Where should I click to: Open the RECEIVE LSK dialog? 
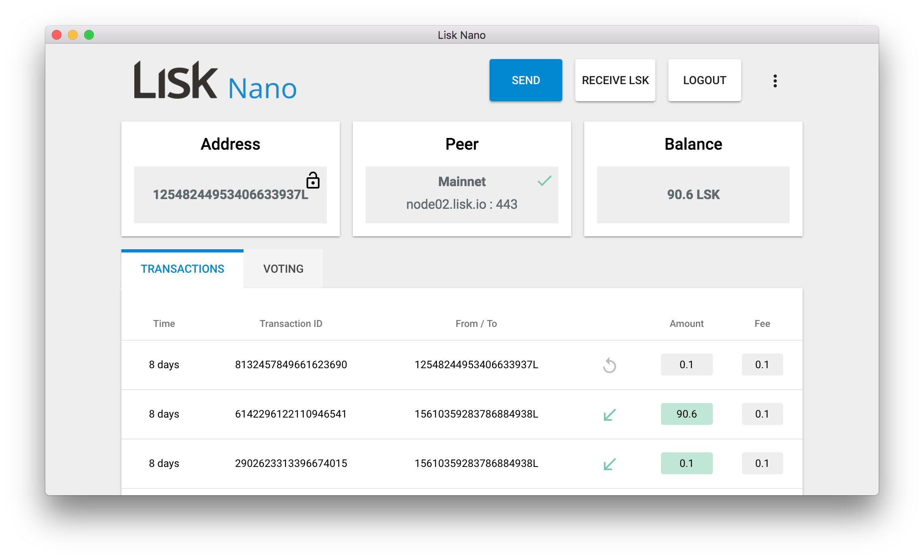[615, 80]
